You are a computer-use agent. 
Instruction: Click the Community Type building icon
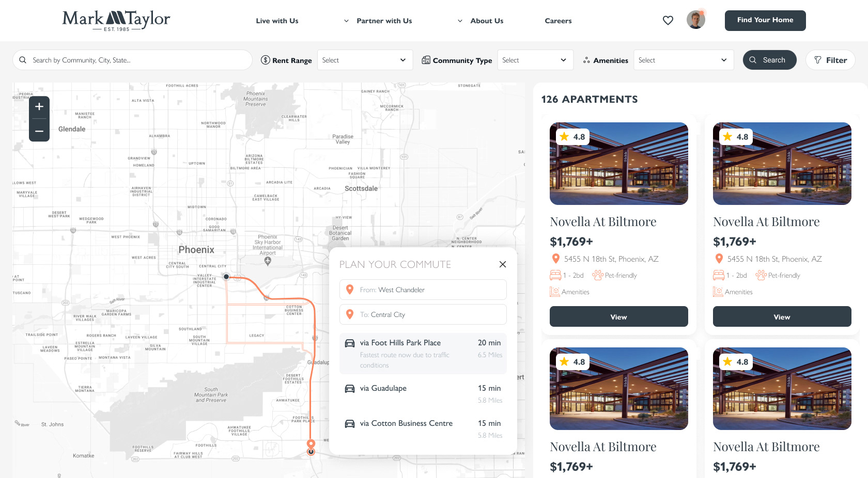(x=426, y=60)
